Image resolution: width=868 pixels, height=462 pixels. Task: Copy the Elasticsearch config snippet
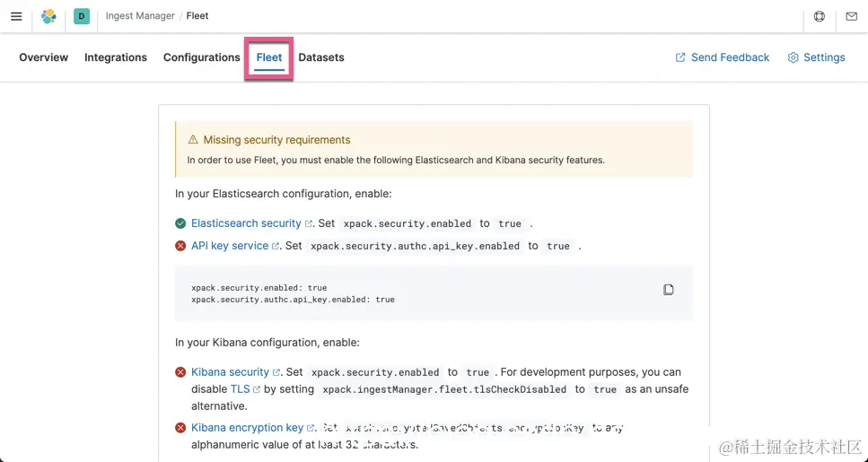pos(669,290)
